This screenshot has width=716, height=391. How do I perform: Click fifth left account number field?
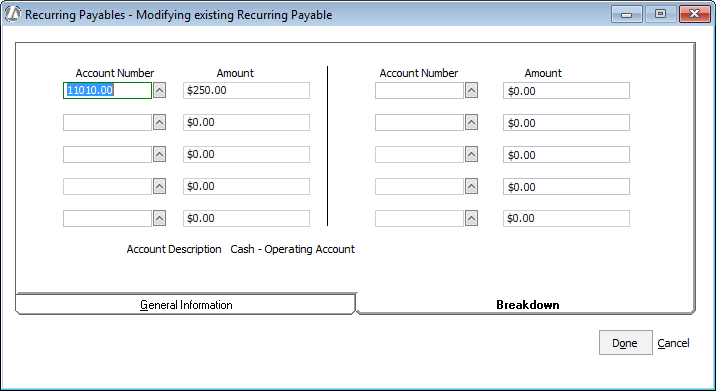[107, 218]
